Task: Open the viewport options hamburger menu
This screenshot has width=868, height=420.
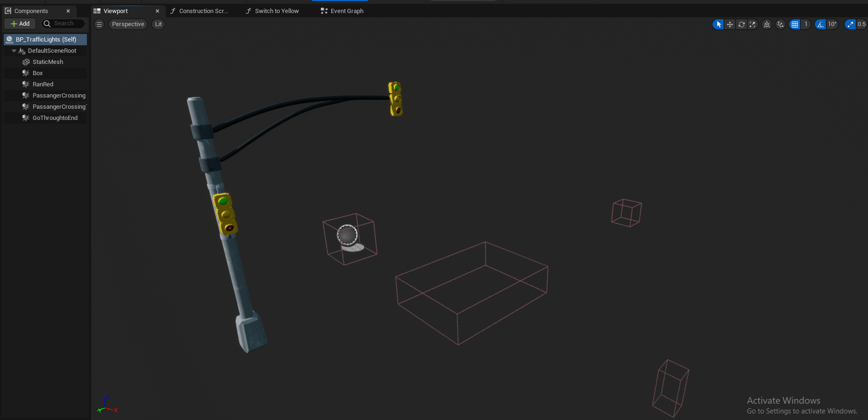Action: (x=99, y=24)
